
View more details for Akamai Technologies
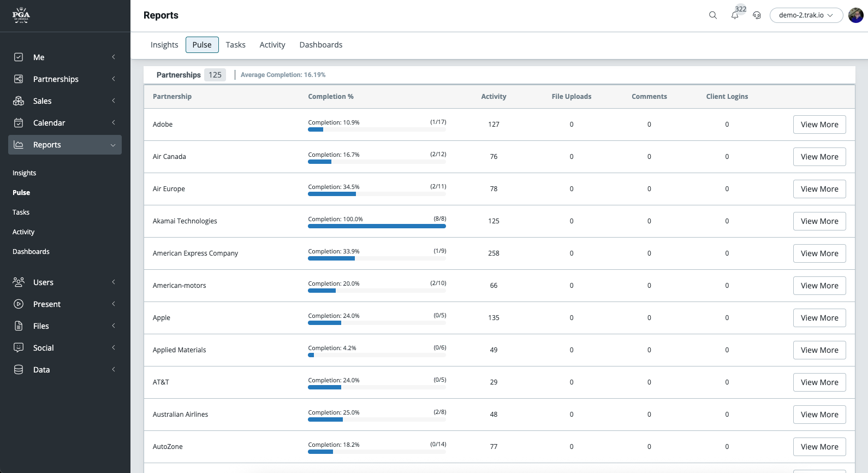pyautogui.click(x=819, y=221)
